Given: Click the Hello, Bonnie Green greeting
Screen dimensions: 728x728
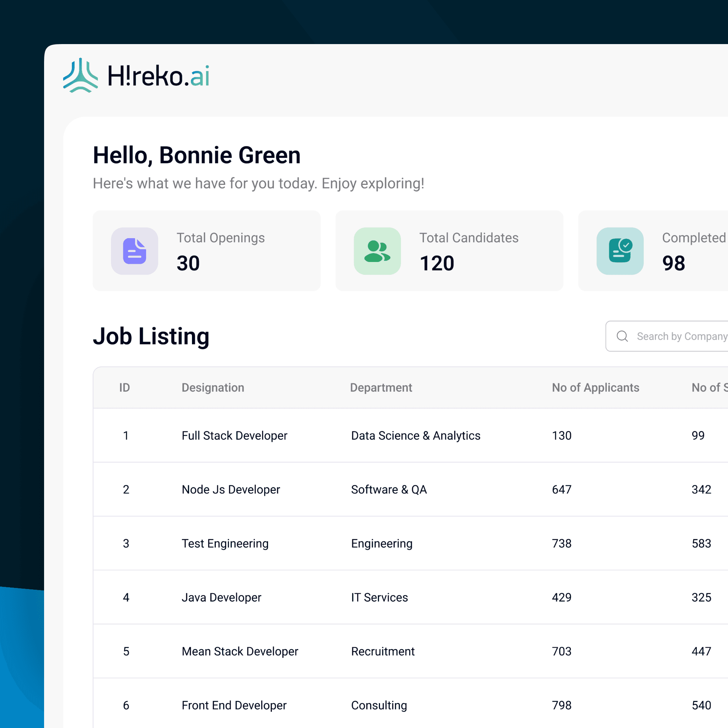Looking at the screenshot, I should click(x=197, y=155).
